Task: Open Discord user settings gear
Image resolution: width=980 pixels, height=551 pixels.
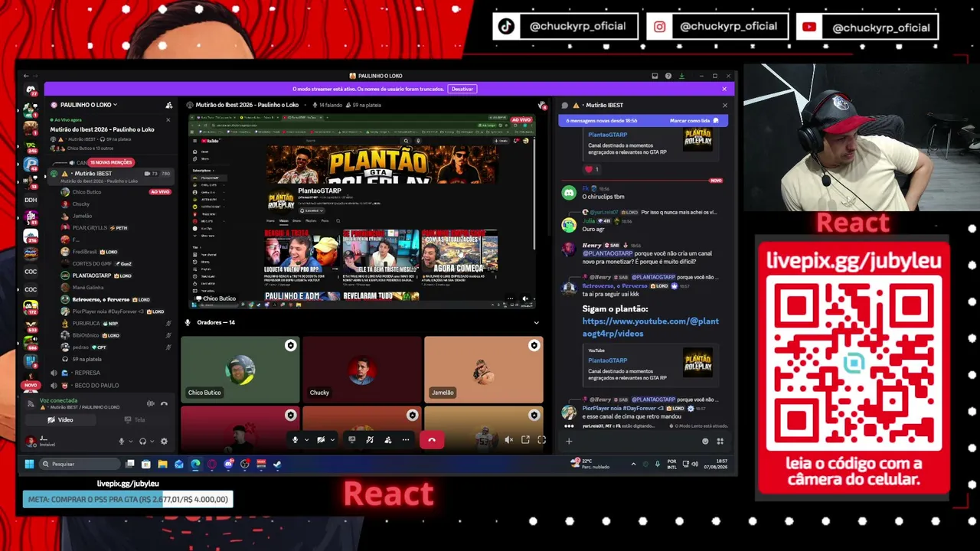Action: (164, 441)
